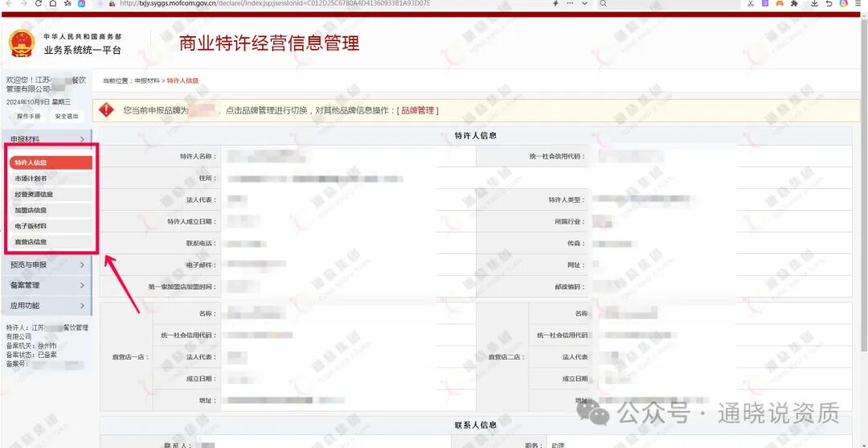Expand the address bar dropdown chevron
868x448 pixels.
coord(584,3)
